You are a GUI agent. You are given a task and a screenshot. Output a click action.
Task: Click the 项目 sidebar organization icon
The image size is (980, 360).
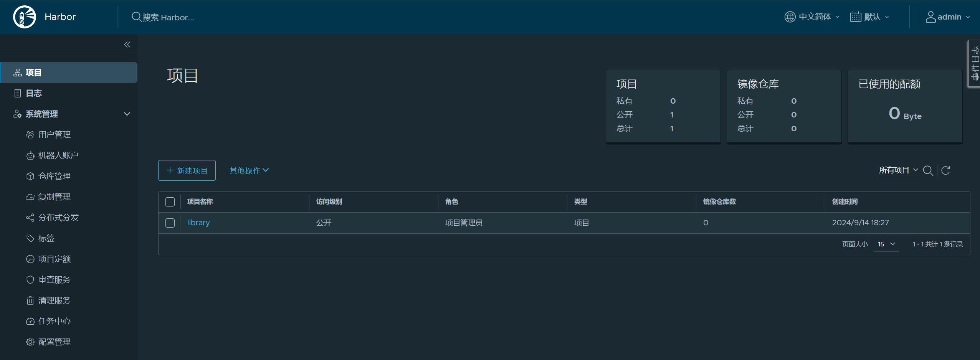click(x=18, y=73)
